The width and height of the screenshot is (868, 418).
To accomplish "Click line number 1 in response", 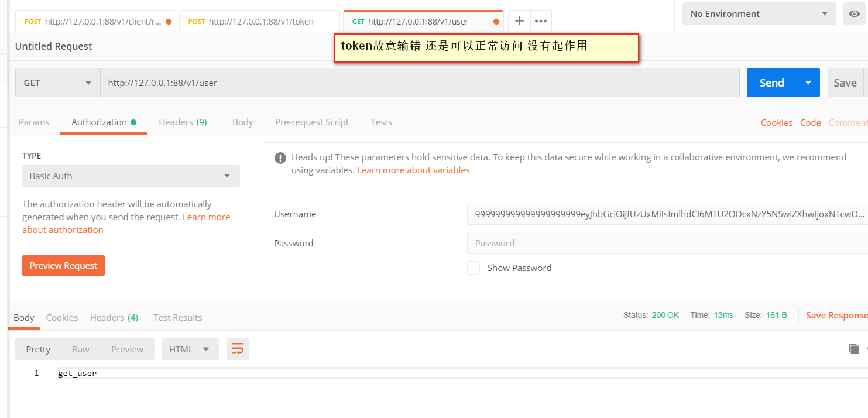I will (36, 373).
